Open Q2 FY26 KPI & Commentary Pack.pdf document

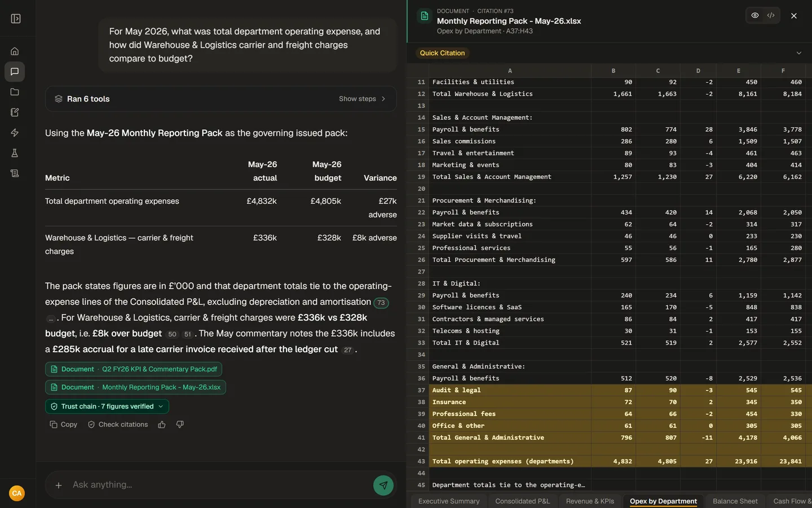134,369
